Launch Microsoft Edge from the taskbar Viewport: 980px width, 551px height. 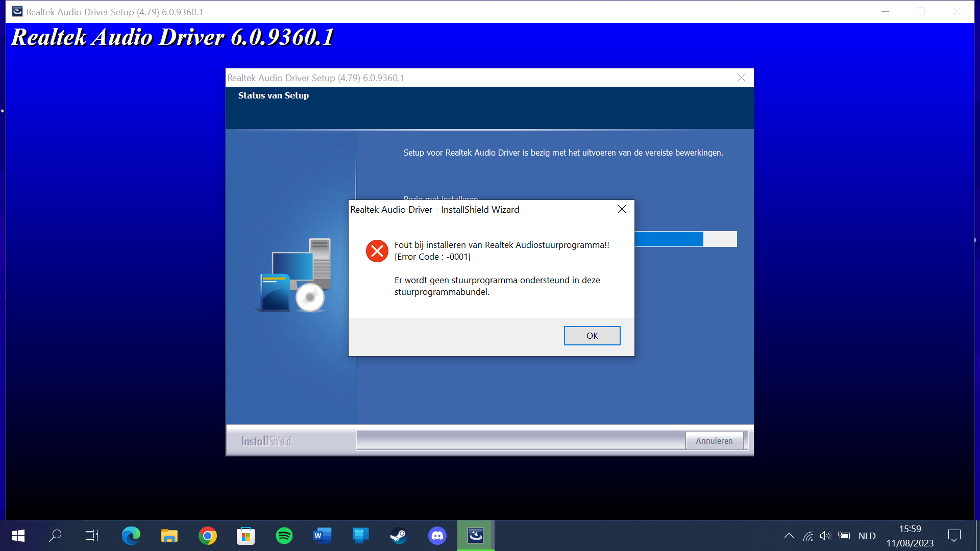pos(131,536)
